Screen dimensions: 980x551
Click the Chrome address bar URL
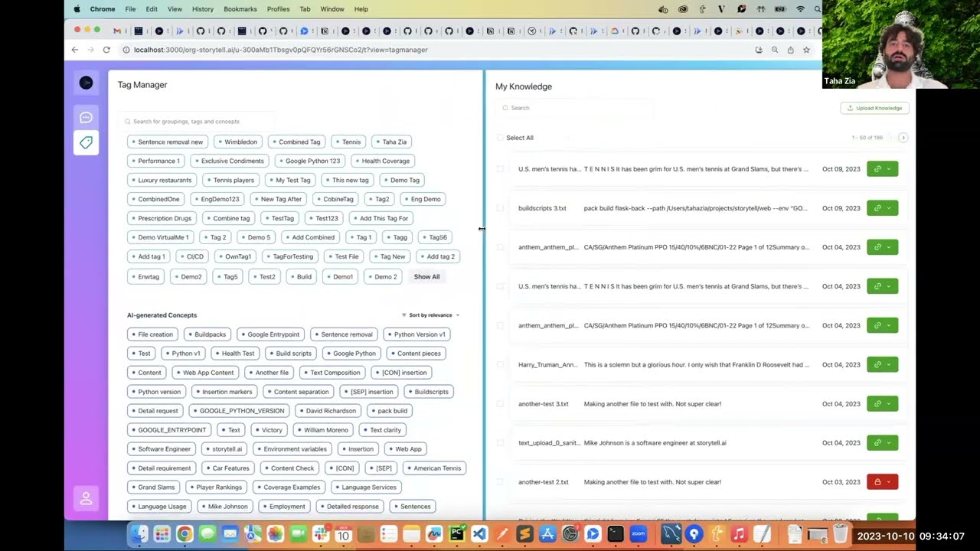point(280,50)
